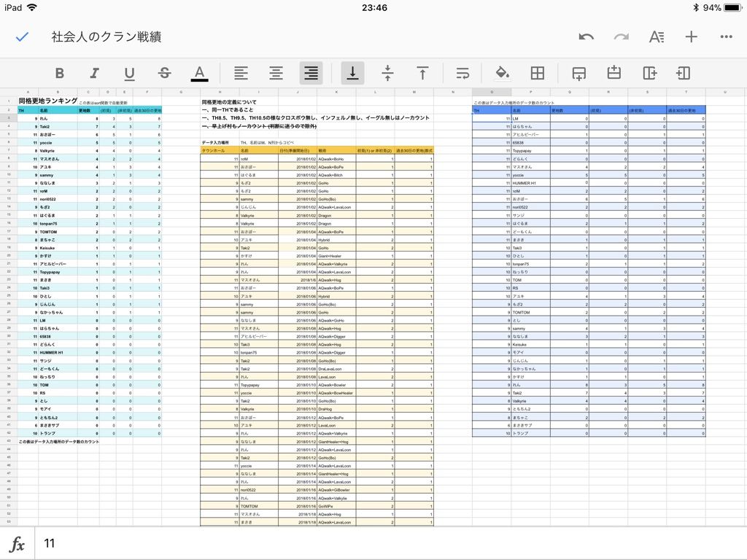
Task: Select bottom vertical alignment
Action: point(352,73)
